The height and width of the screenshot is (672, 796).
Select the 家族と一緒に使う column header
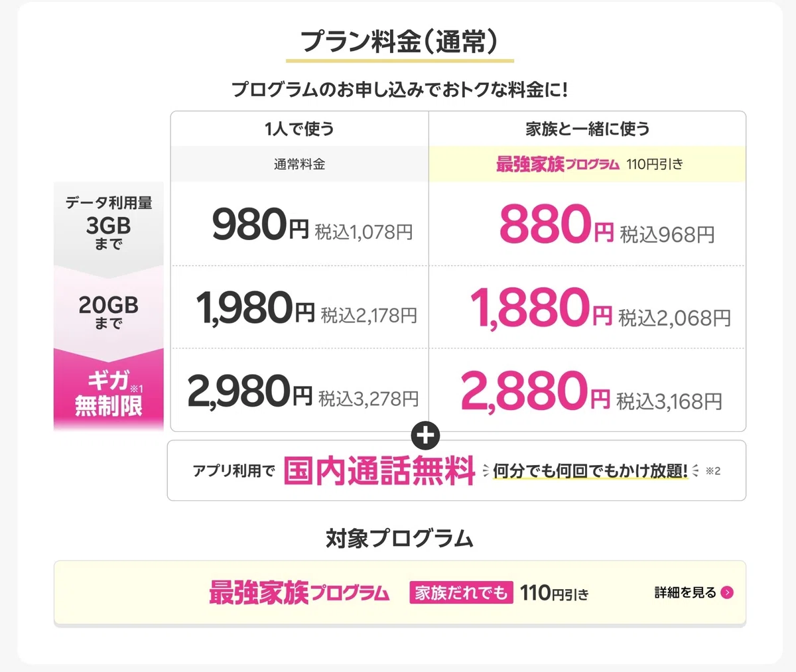(588, 129)
